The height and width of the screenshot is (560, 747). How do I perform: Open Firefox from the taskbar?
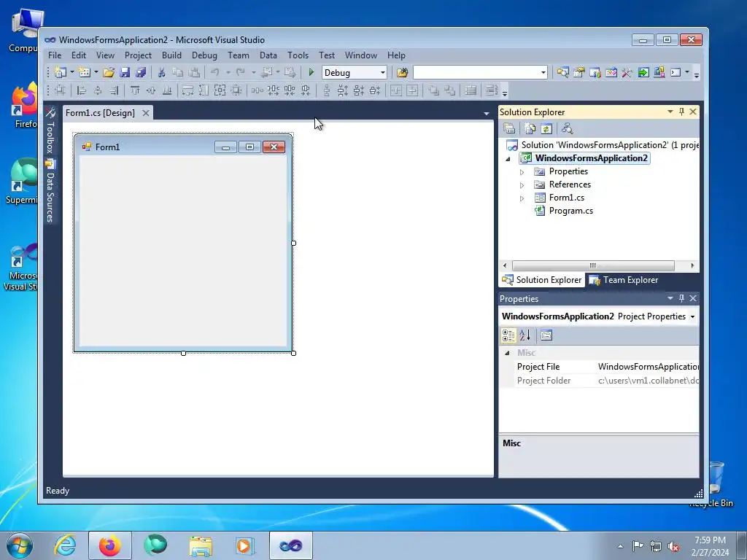pyautogui.click(x=110, y=545)
